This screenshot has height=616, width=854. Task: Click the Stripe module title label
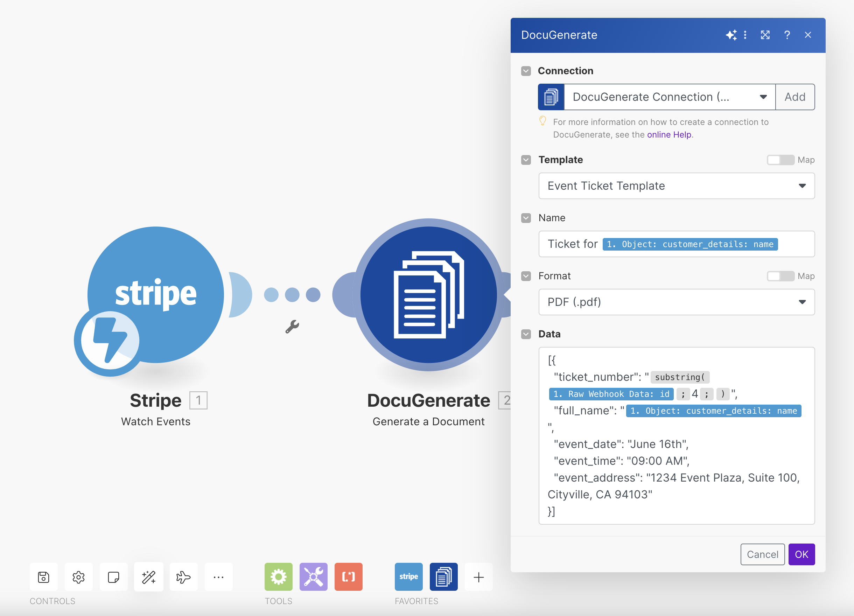pos(155,400)
